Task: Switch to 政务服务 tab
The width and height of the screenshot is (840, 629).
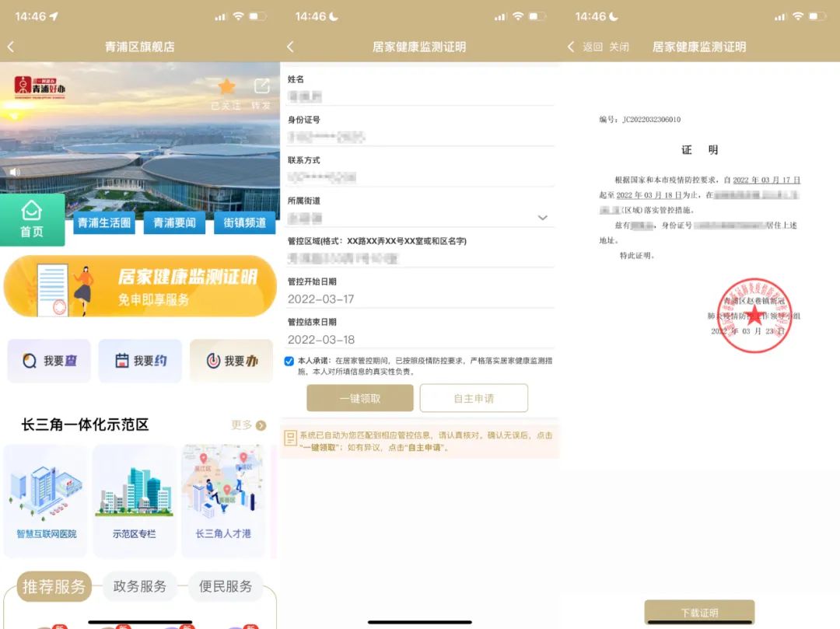Action: click(x=140, y=586)
